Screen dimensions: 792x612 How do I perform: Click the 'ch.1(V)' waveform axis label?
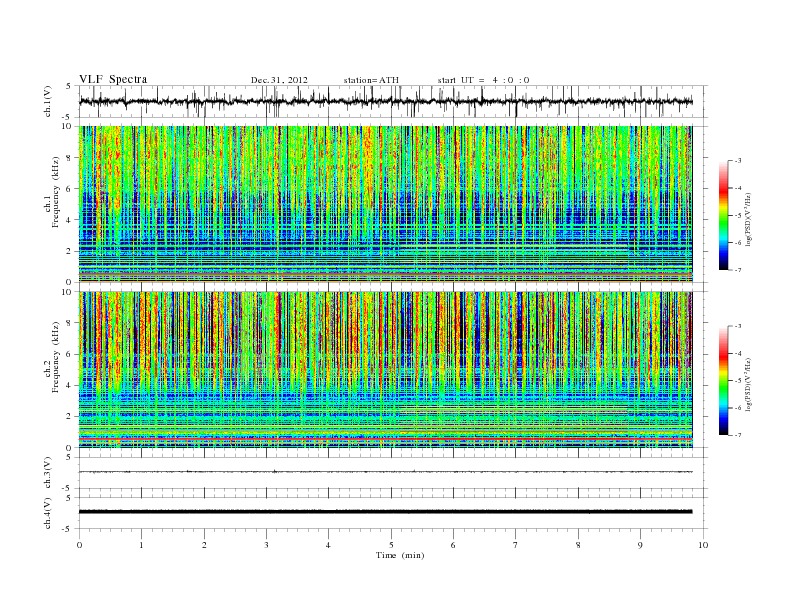click(48, 102)
